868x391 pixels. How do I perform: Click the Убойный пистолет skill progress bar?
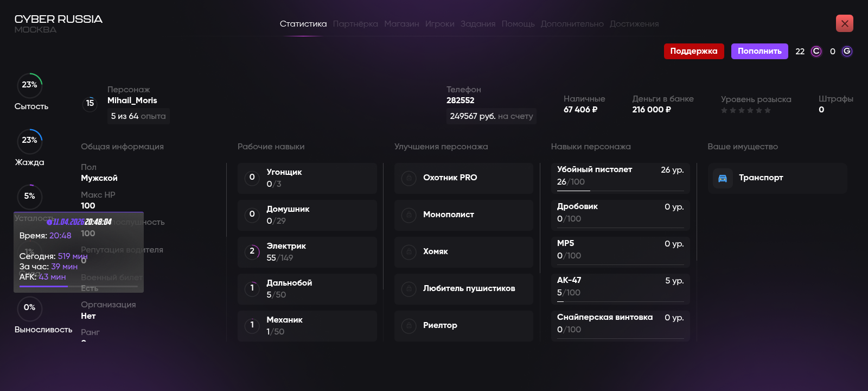620,191
